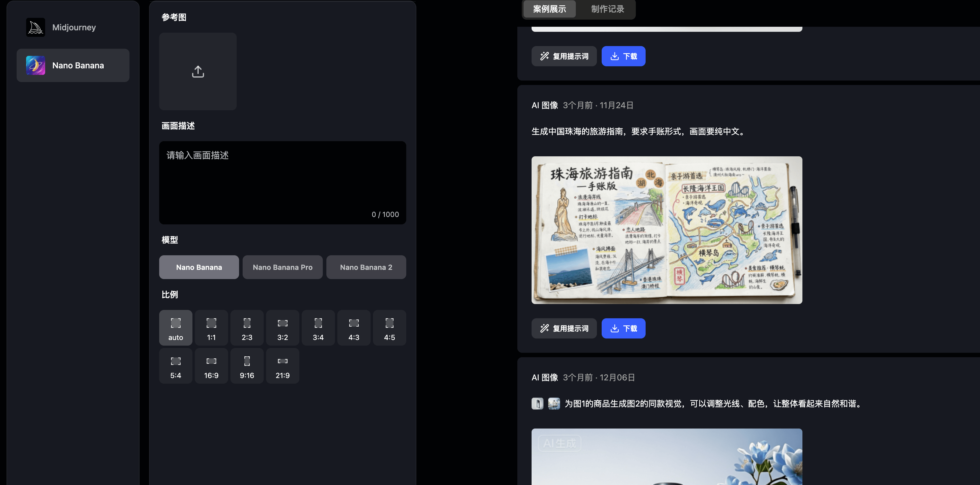Click the wand icon on 复用提示词 button
The image size is (980, 485).
click(544, 56)
